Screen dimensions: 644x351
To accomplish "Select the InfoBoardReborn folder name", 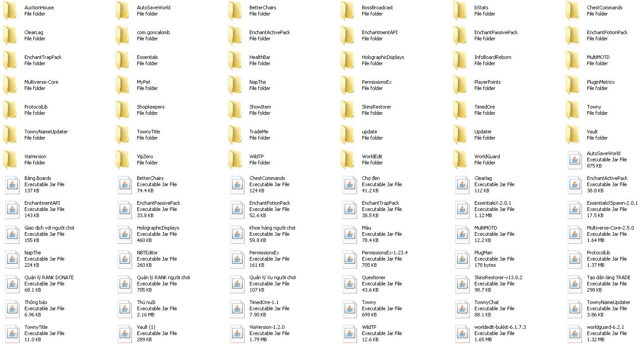I will click(493, 57).
